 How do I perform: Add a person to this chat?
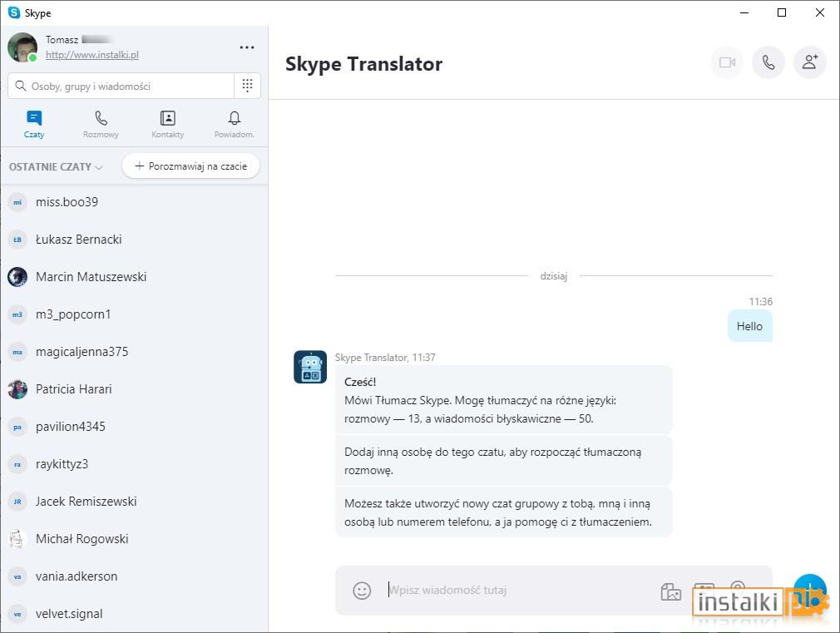(809, 62)
